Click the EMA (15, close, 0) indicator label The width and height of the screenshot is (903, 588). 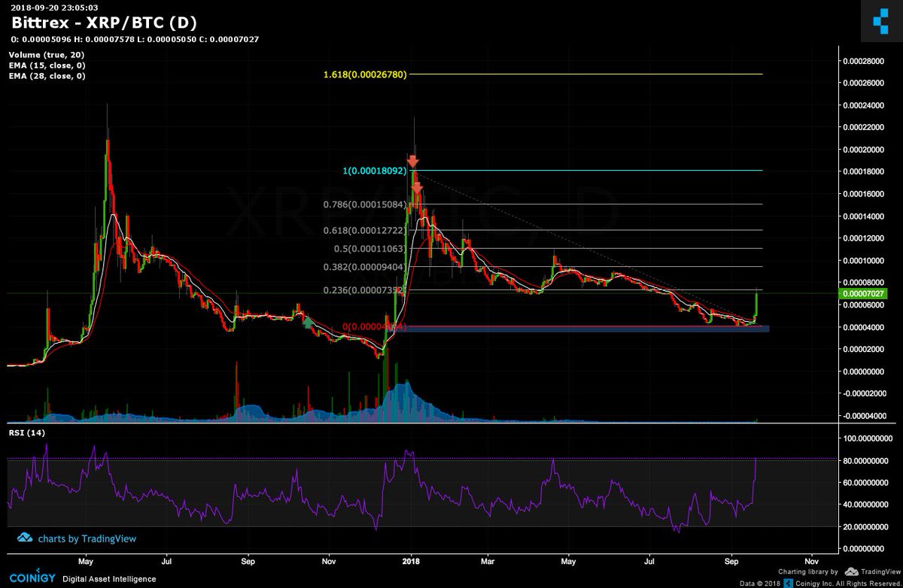point(47,65)
